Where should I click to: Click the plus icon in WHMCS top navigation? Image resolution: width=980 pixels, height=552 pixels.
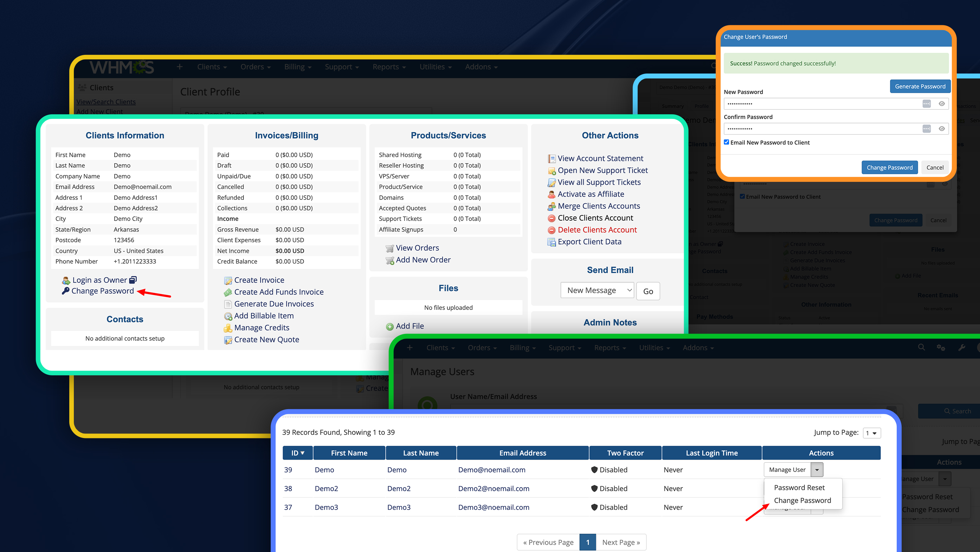coord(180,66)
